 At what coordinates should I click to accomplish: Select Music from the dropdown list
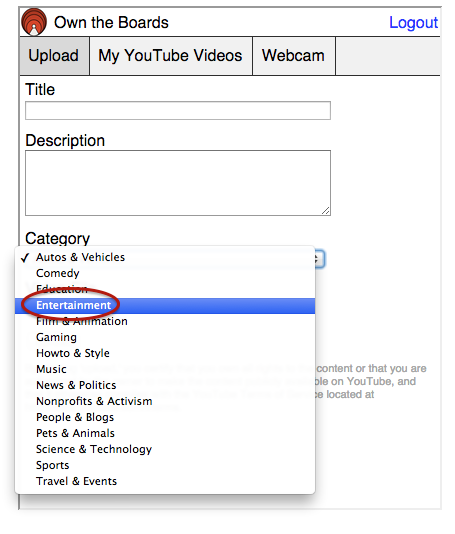[165, 369]
